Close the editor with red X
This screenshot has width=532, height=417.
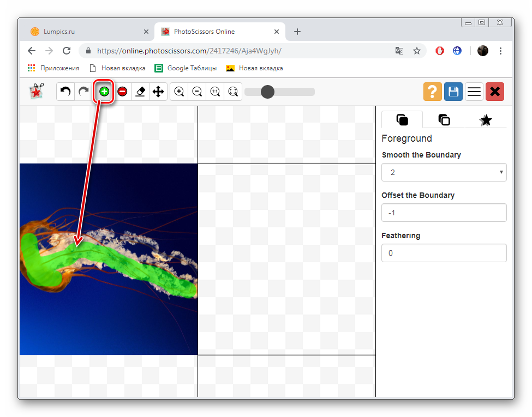click(495, 92)
